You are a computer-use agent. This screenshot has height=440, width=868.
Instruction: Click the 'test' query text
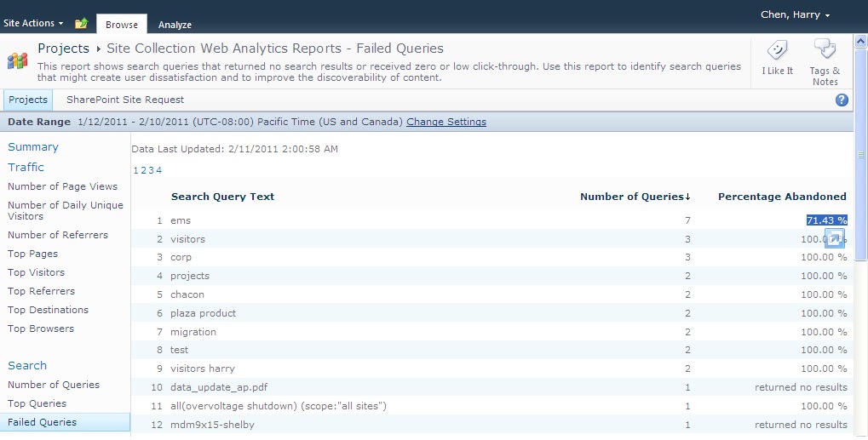click(x=180, y=350)
